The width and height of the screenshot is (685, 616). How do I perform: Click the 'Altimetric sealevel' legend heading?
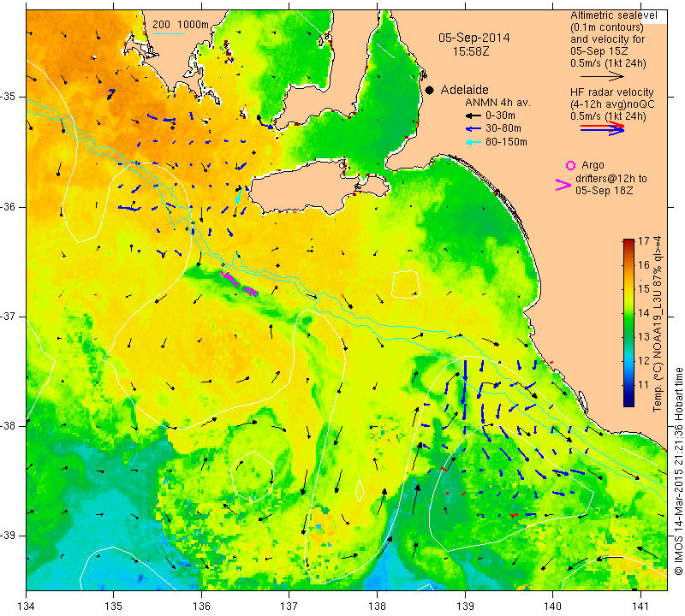tap(614, 15)
